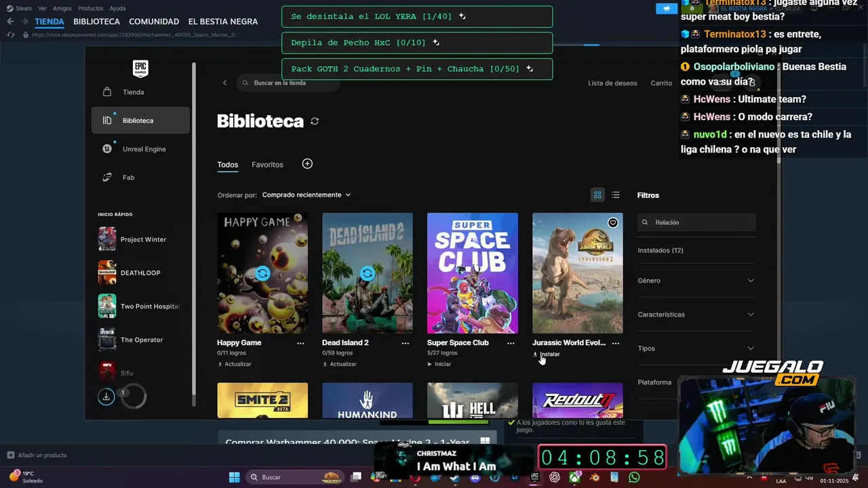The height and width of the screenshot is (488, 868).
Task: Open Lista de deseos link
Action: 612,83
